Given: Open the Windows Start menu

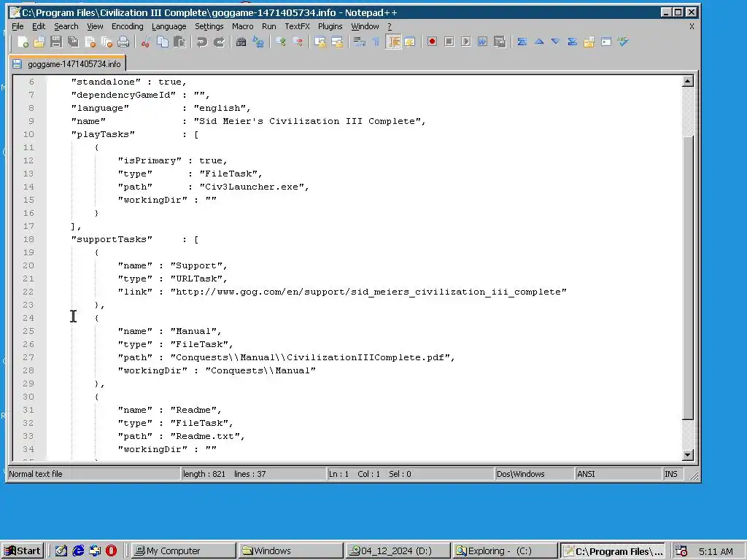Looking at the screenshot, I should 23,551.
